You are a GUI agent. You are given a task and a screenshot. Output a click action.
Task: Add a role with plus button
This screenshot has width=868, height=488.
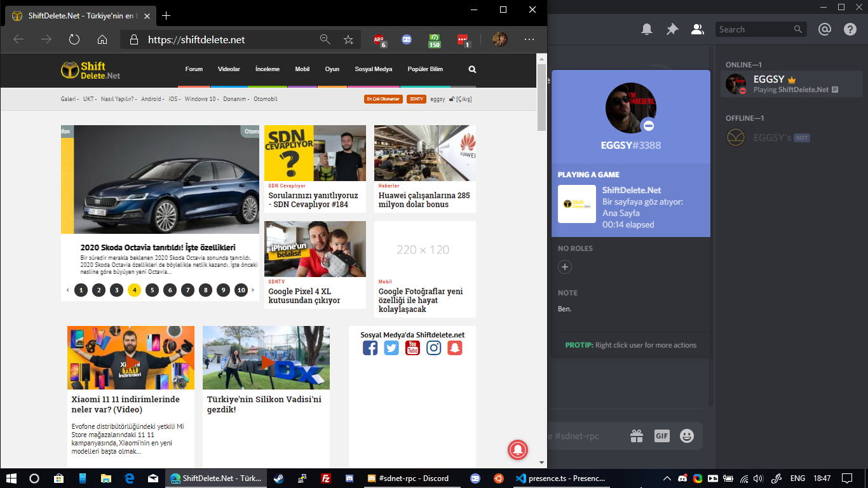tap(564, 267)
